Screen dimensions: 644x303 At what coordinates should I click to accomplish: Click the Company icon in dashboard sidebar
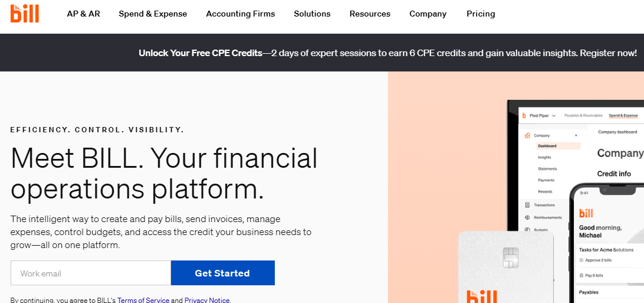(527, 136)
